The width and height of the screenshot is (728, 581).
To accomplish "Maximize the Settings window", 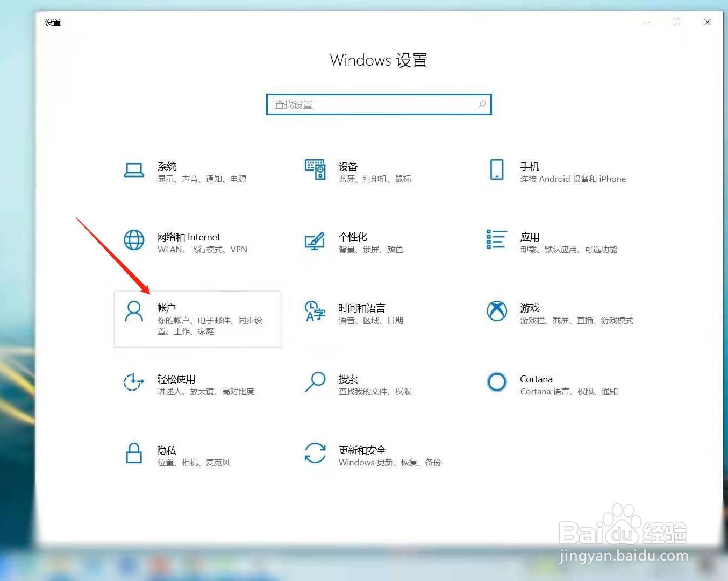I will point(677,22).
